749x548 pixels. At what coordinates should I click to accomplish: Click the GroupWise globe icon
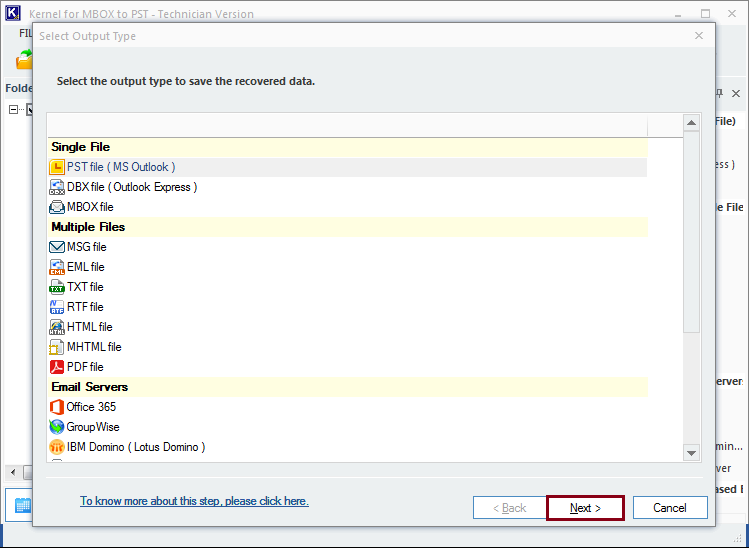pyautogui.click(x=57, y=427)
